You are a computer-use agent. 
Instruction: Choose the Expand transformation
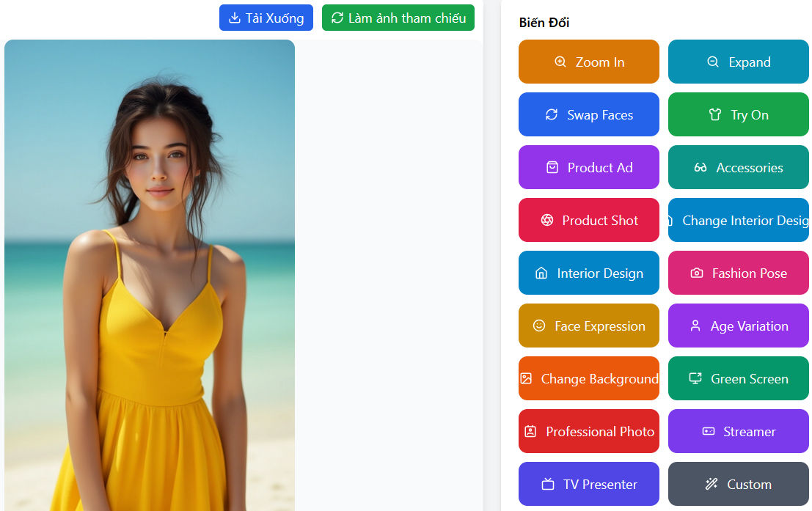pos(739,62)
